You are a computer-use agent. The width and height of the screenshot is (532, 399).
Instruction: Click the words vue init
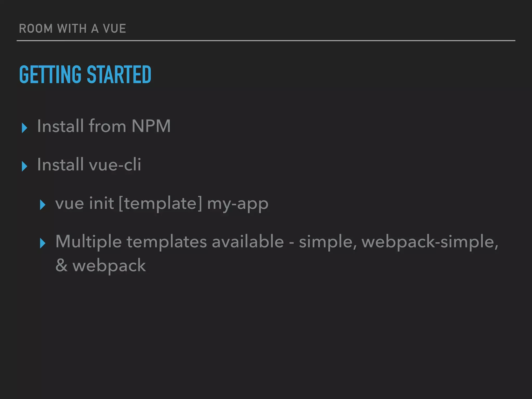coord(85,203)
